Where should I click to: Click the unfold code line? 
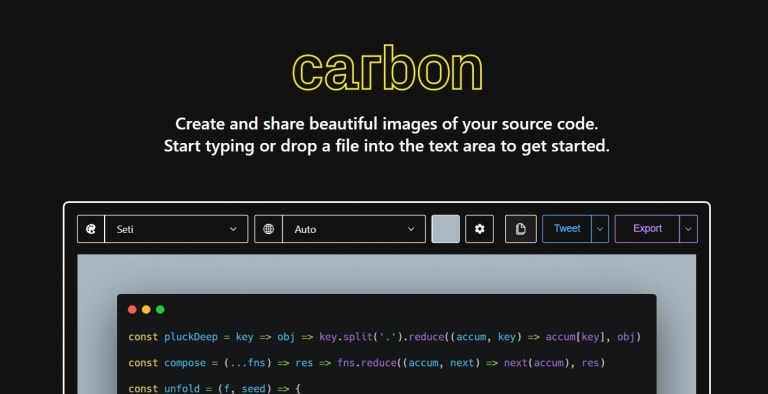(x=214, y=389)
